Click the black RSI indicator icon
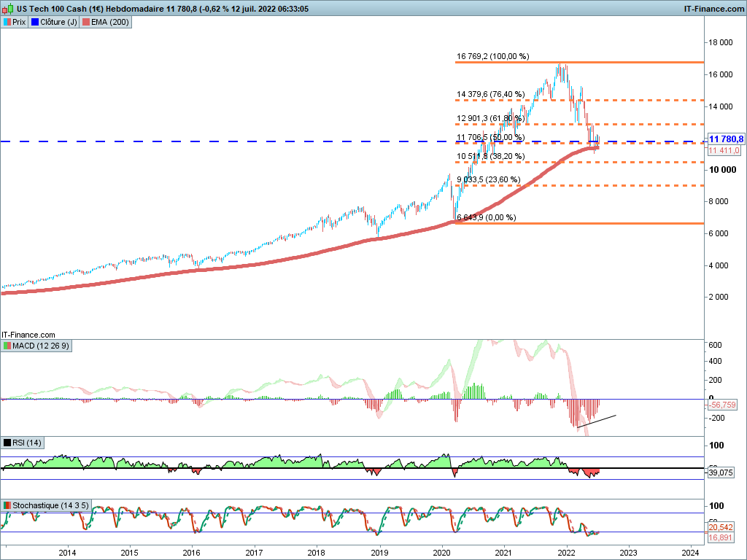The image size is (747, 560). pos(7,443)
